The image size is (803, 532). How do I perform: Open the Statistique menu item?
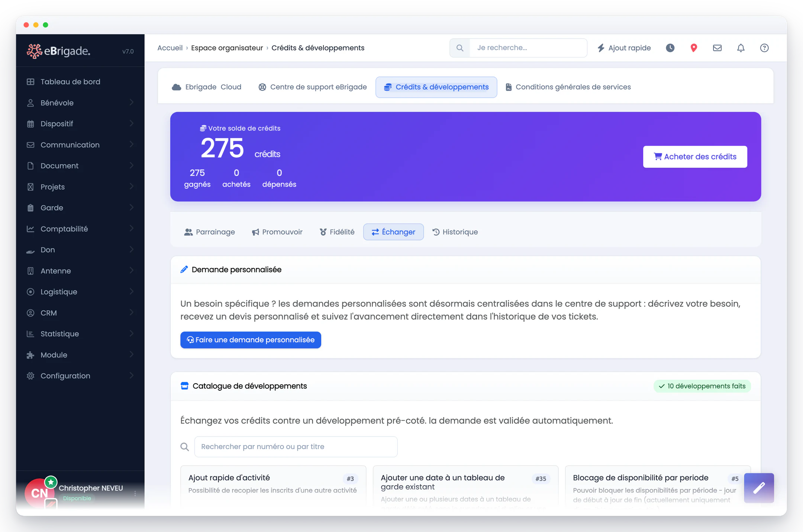pos(80,334)
